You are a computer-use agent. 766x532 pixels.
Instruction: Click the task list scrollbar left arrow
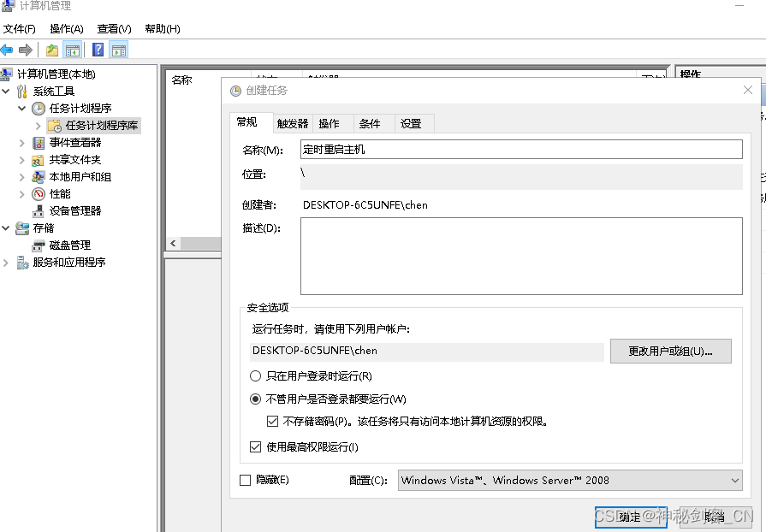173,243
